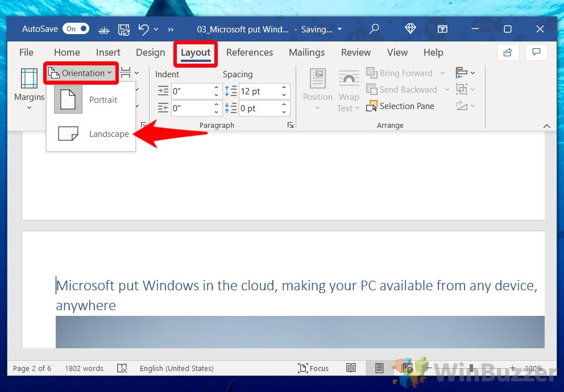Switch to the Review tab
The width and height of the screenshot is (564, 392).
point(356,52)
